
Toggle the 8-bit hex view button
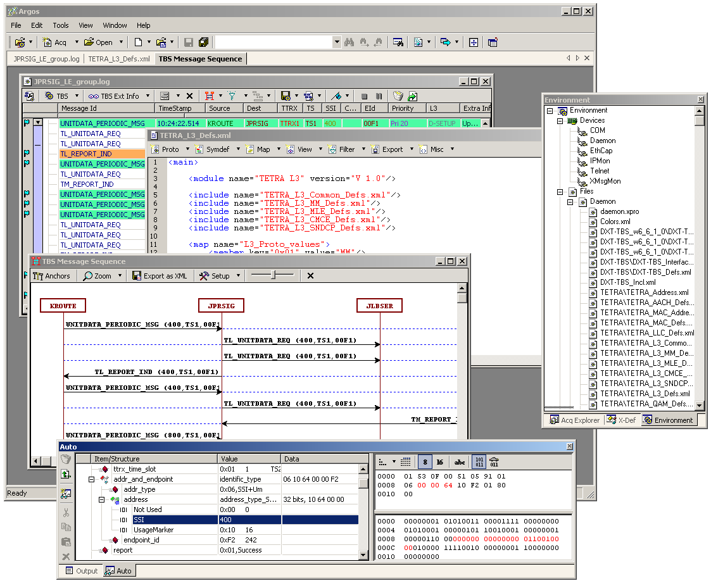[x=425, y=462]
